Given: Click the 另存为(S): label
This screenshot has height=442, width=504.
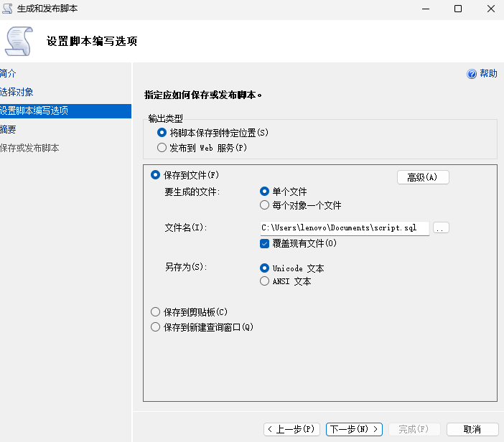Looking at the screenshot, I should click(x=186, y=267).
